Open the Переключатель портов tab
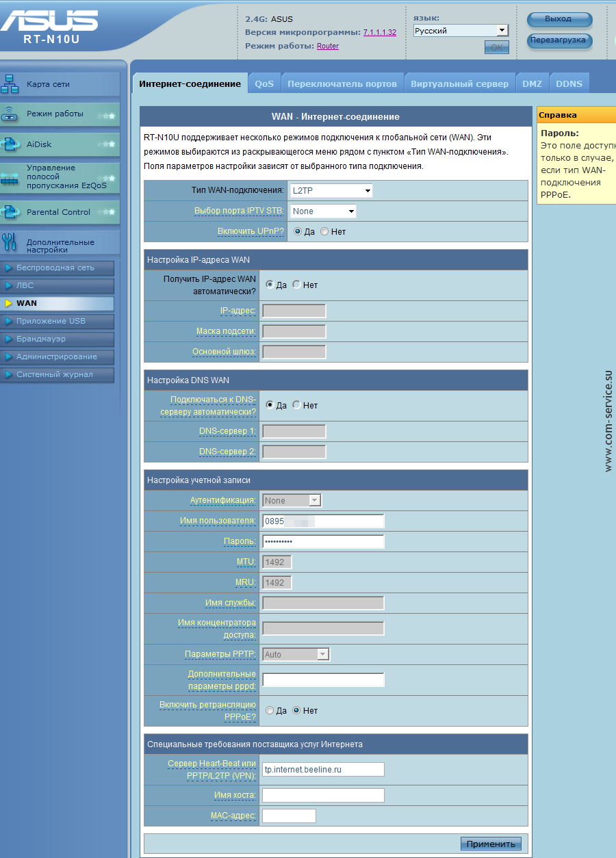Viewport: 616px width, 858px height. (342, 83)
